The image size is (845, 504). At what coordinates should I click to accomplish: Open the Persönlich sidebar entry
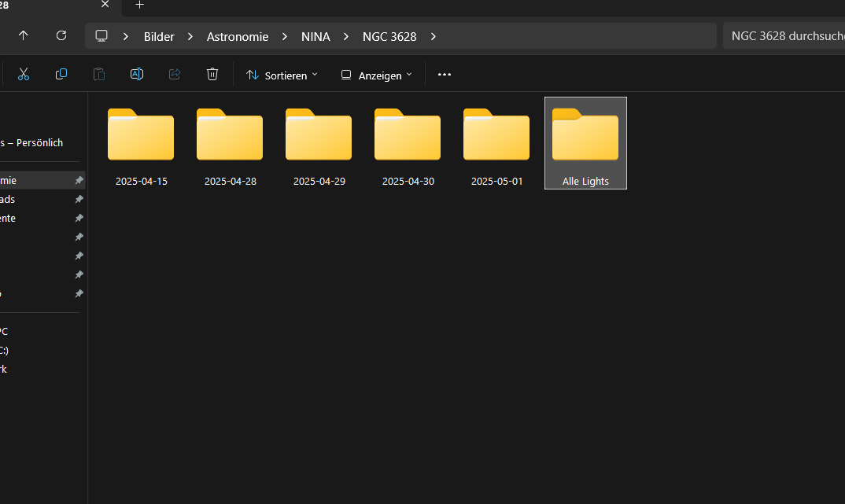(31, 142)
